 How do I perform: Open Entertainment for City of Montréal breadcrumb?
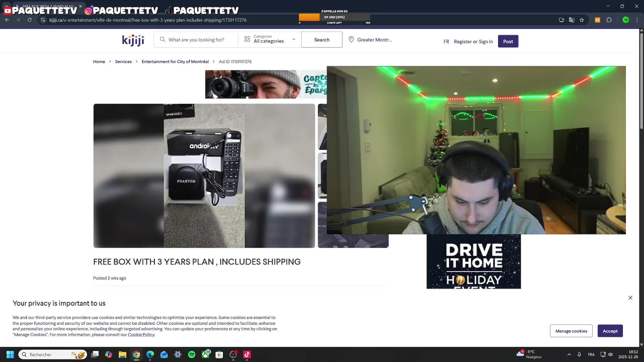(175, 61)
